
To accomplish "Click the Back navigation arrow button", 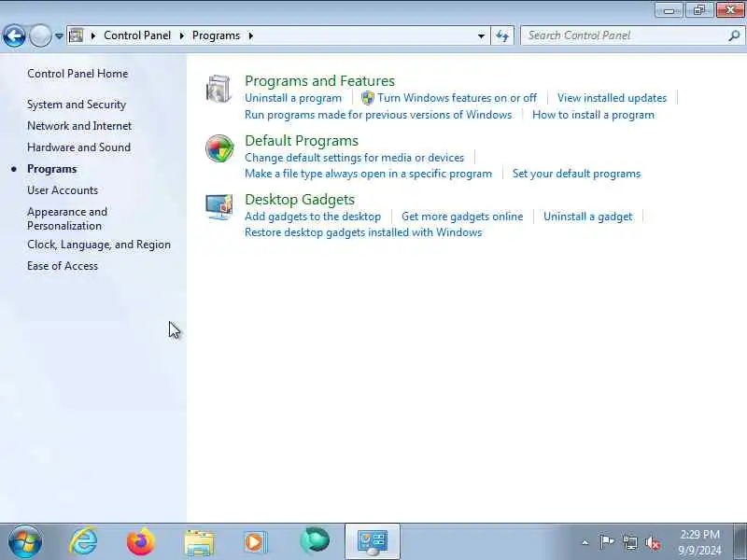I will [14, 35].
